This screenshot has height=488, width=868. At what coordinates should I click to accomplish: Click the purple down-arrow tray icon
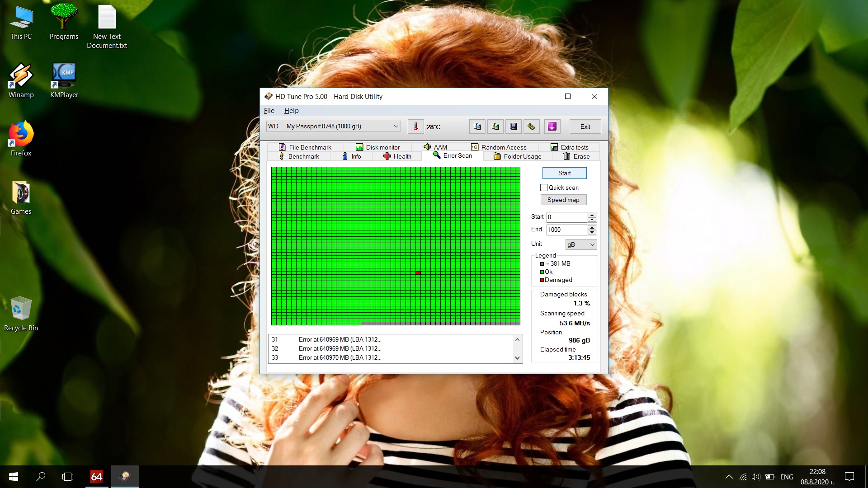(x=552, y=127)
